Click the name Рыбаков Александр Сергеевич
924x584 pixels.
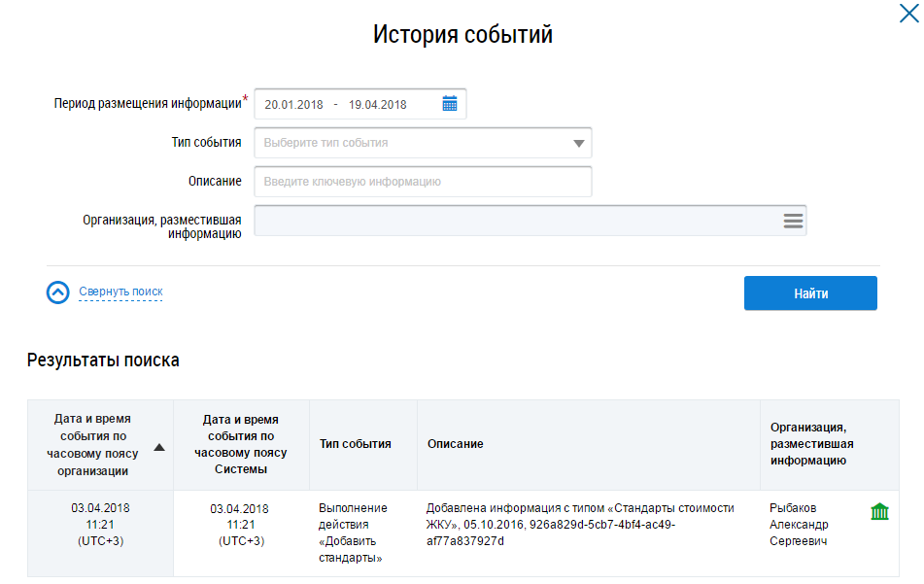tap(799, 525)
